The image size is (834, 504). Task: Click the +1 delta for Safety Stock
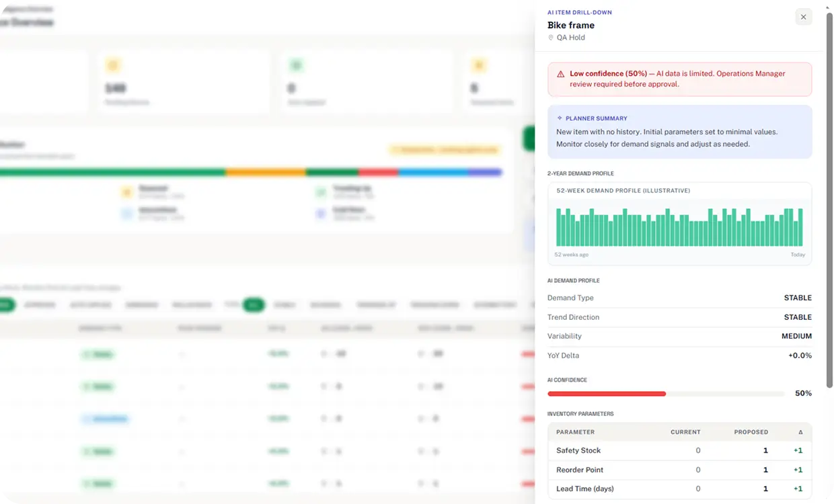click(798, 451)
